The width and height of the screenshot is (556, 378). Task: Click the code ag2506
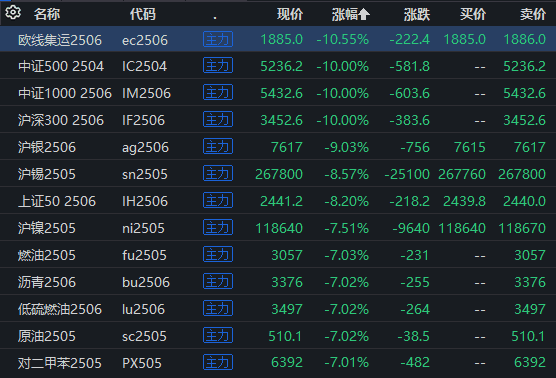[145, 148]
